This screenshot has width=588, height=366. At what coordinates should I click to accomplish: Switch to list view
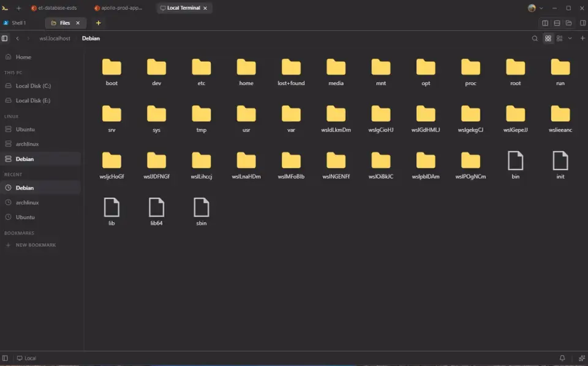(559, 38)
